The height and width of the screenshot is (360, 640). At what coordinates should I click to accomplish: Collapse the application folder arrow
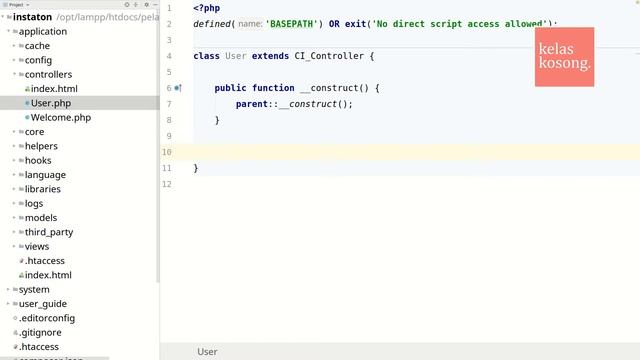8,31
